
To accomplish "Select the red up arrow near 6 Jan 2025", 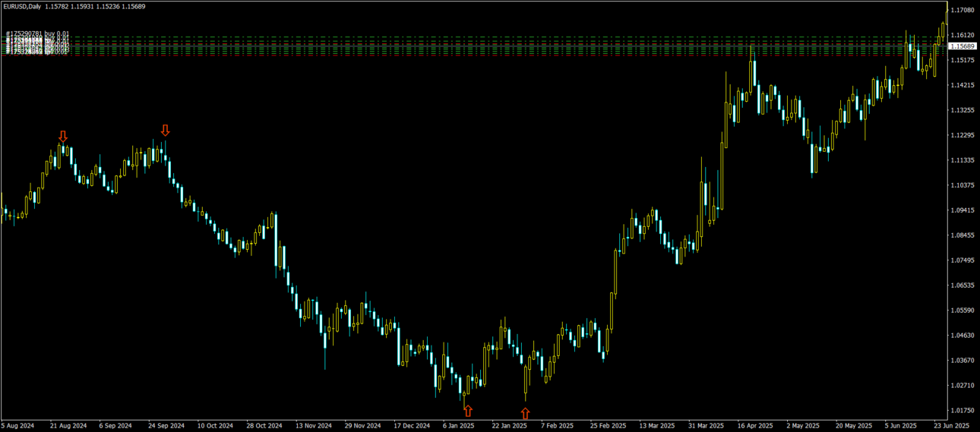I will (468, 411).
